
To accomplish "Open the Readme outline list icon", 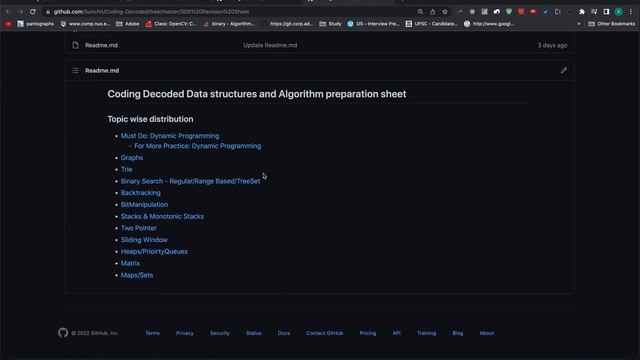I will coord(75,71).
